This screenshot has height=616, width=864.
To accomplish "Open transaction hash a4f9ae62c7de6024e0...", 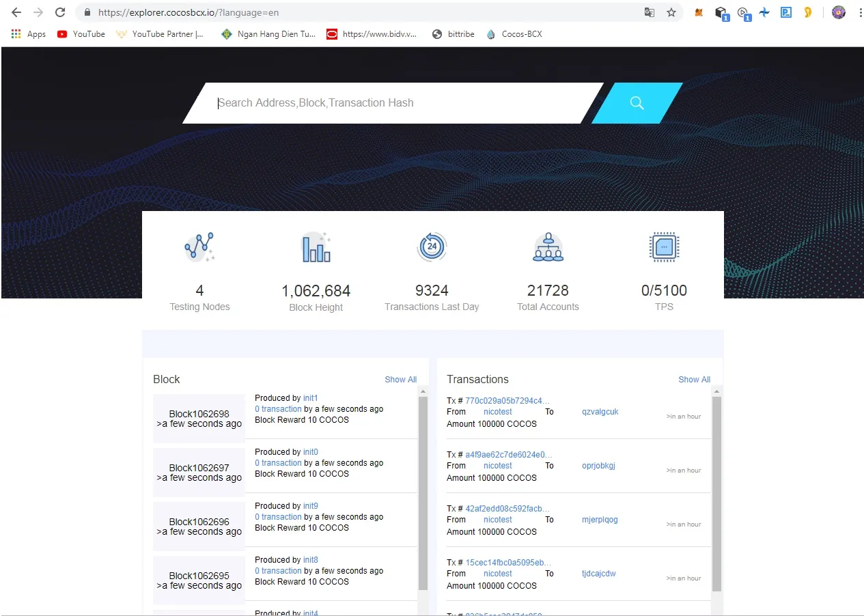I will (509, 455).
